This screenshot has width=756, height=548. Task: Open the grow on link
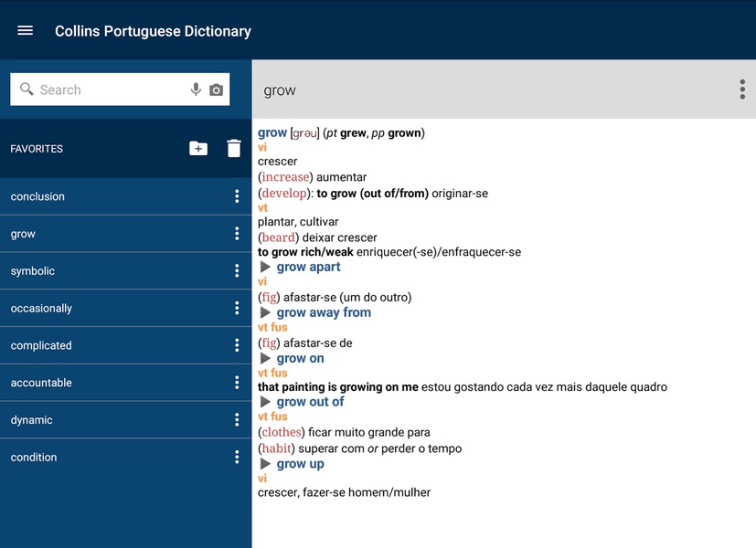click(301, 358)
